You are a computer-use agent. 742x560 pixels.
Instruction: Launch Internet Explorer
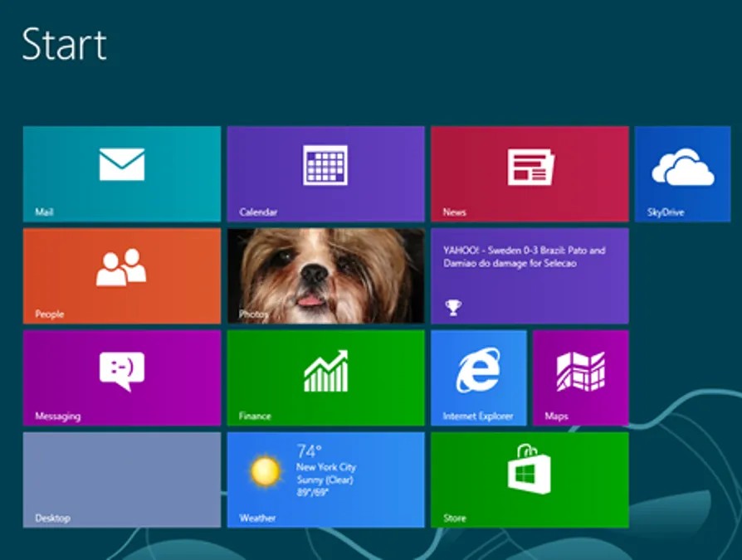pos(478,377)
